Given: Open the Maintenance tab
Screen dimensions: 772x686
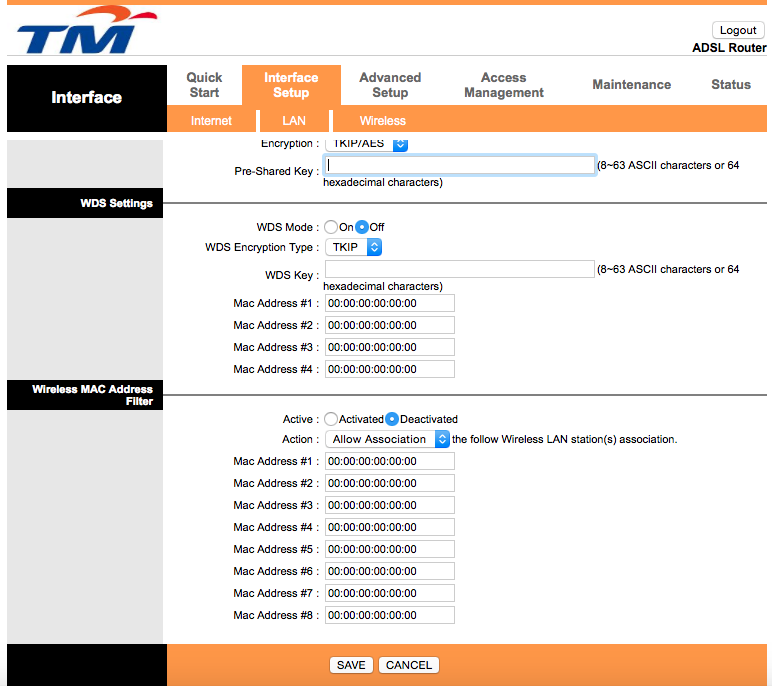Looking at the screenshot, I should (x=631, y=85).
